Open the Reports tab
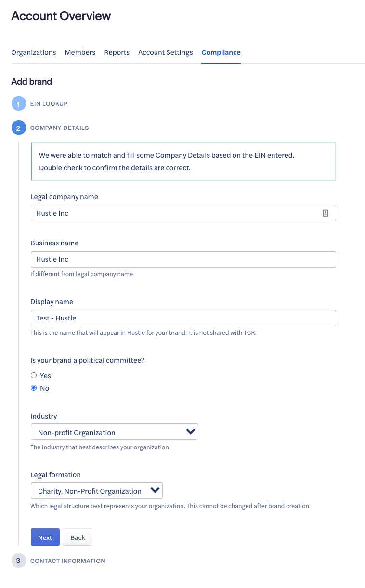The width and height of the screenshot is (365, 588). [117, 52]
